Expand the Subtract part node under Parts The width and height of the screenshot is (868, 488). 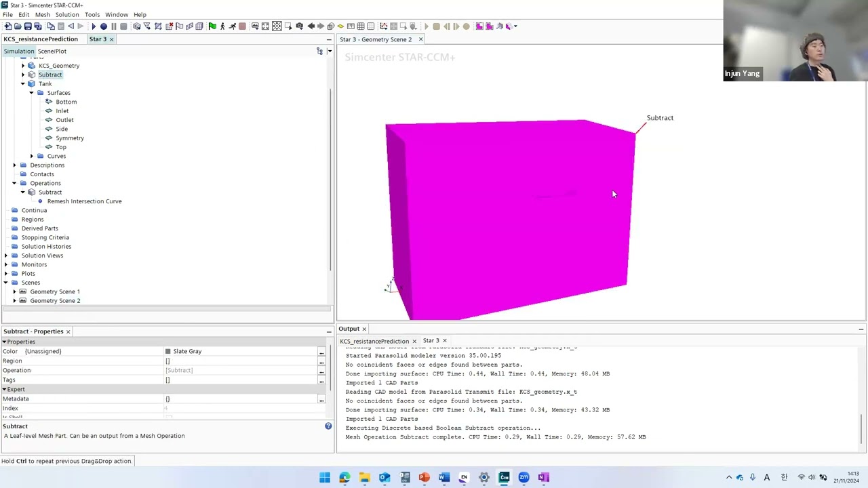click(x=22, y=75)
